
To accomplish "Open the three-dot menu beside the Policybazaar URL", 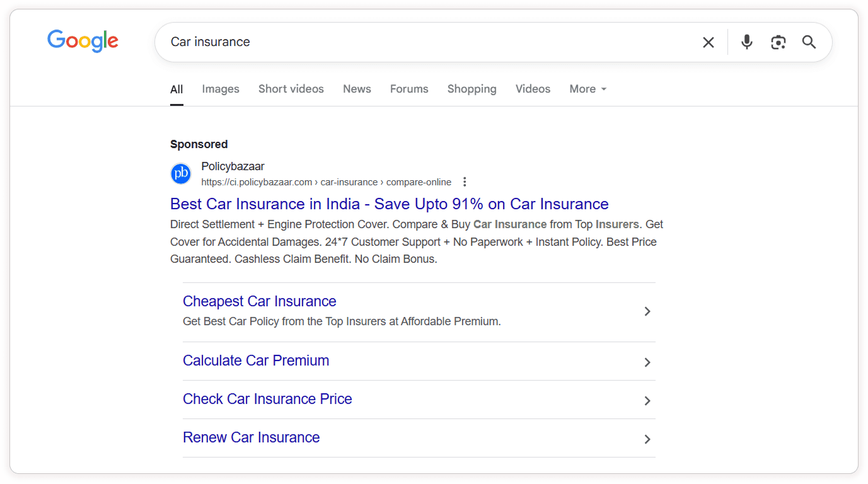I will click(465, 182).
